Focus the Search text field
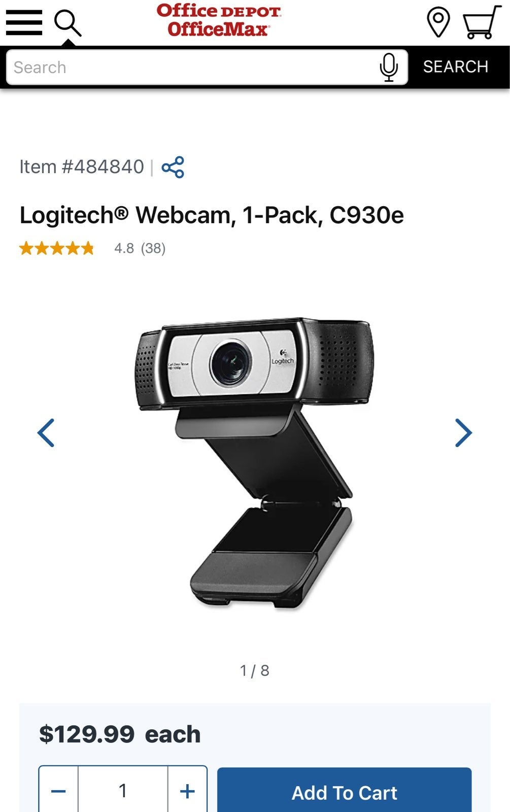 point(193,67)
